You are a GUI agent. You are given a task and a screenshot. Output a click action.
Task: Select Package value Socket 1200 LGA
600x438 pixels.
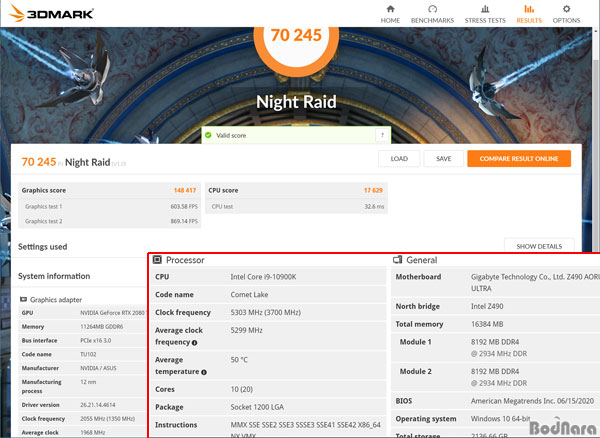[257, 407]
